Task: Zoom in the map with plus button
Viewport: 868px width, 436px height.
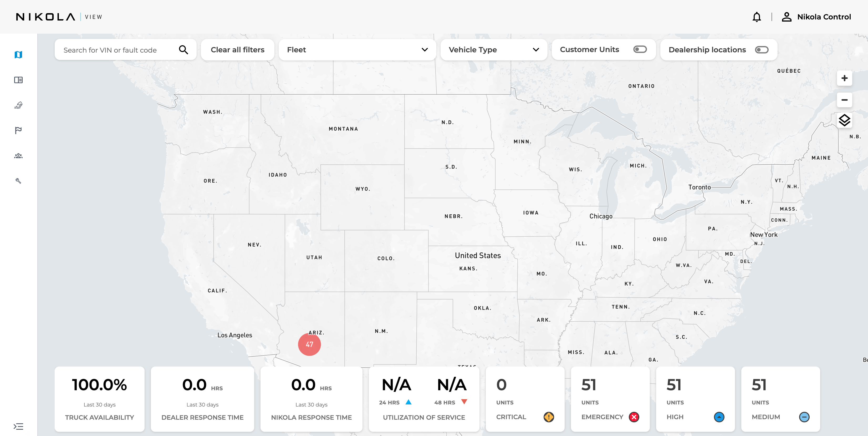Action: point(844,78)
